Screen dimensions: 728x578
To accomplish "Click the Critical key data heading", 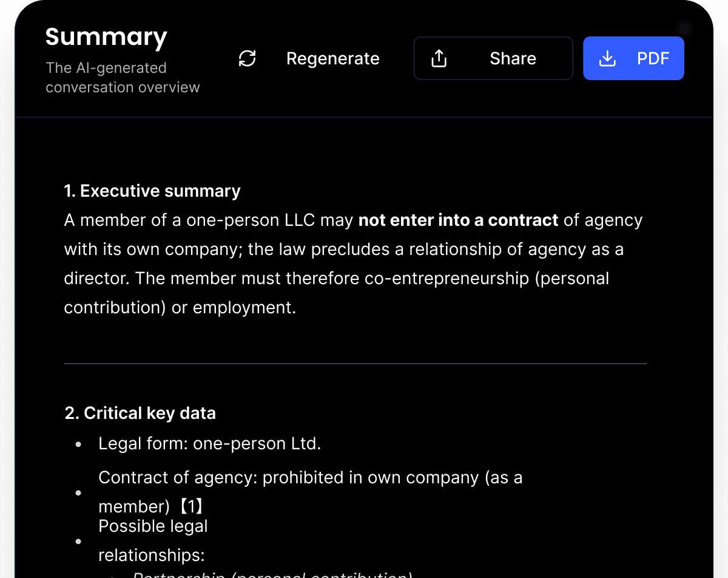I will pos(140,413).
